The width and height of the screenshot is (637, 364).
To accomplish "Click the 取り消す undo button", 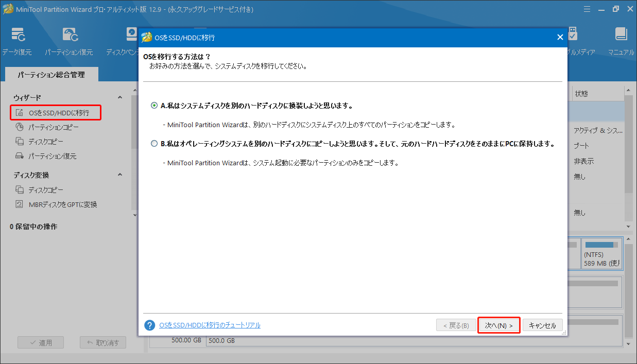I will (103, 343).
